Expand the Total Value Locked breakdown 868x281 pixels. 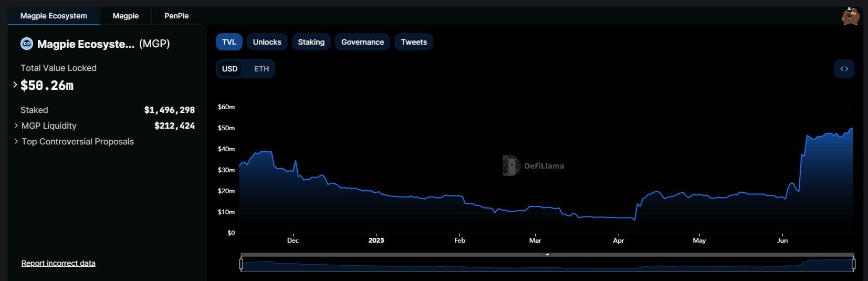tap(15, 85)
